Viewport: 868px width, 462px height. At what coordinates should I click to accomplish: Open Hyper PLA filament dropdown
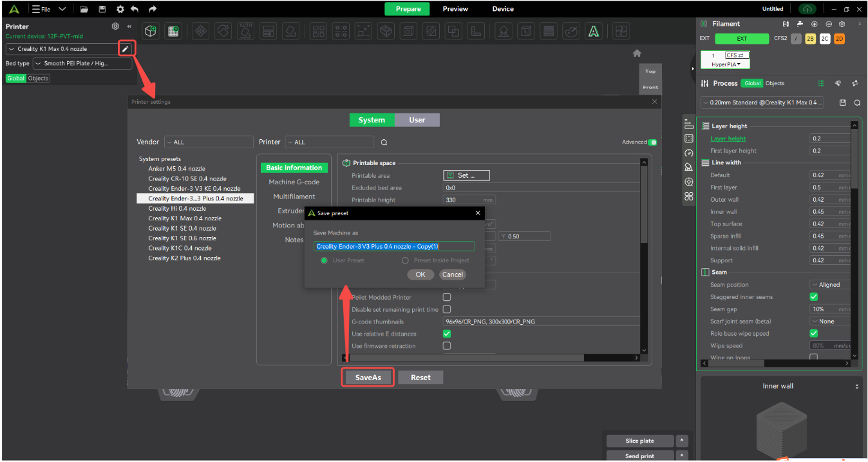click(x=726, y=64)
